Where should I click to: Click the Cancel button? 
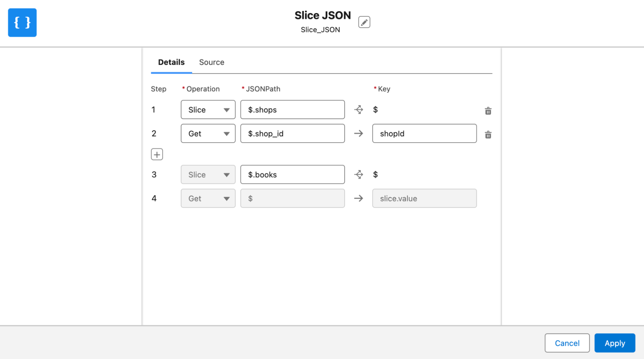click(567, 343)
